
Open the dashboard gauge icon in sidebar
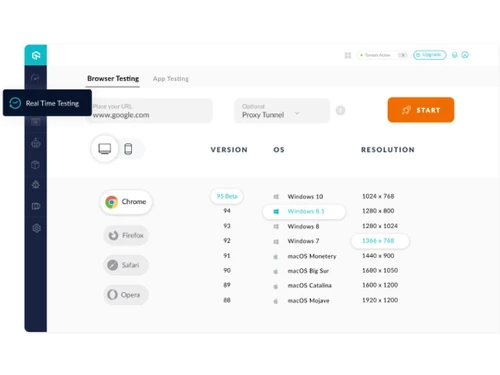click(35, 78)
